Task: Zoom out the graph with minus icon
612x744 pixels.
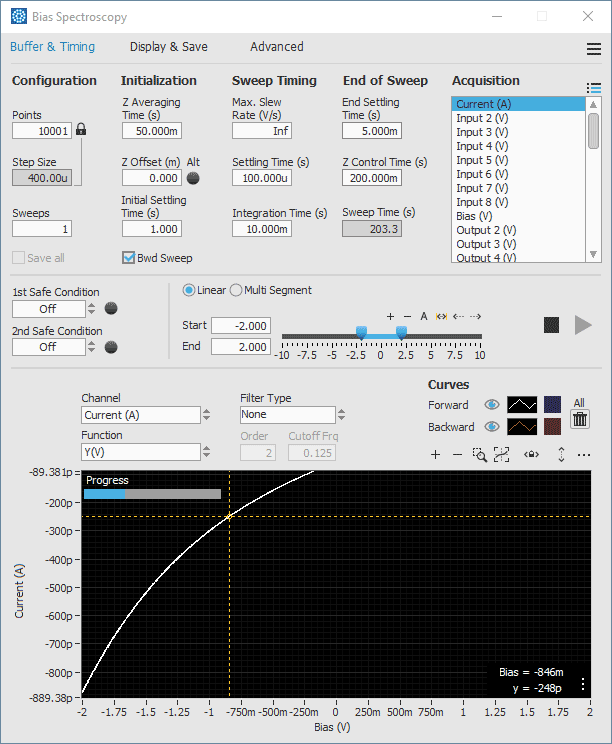Action: click(x=457, y=455)
